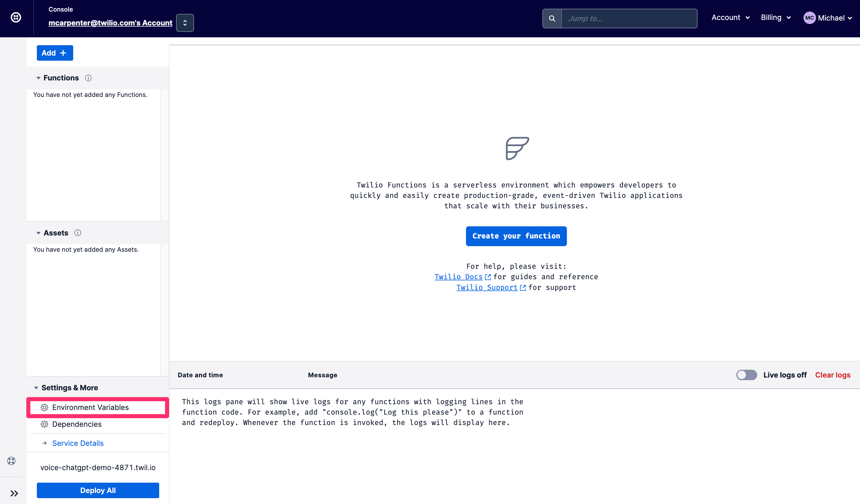Toggle Live logs on/off switch

746,375
